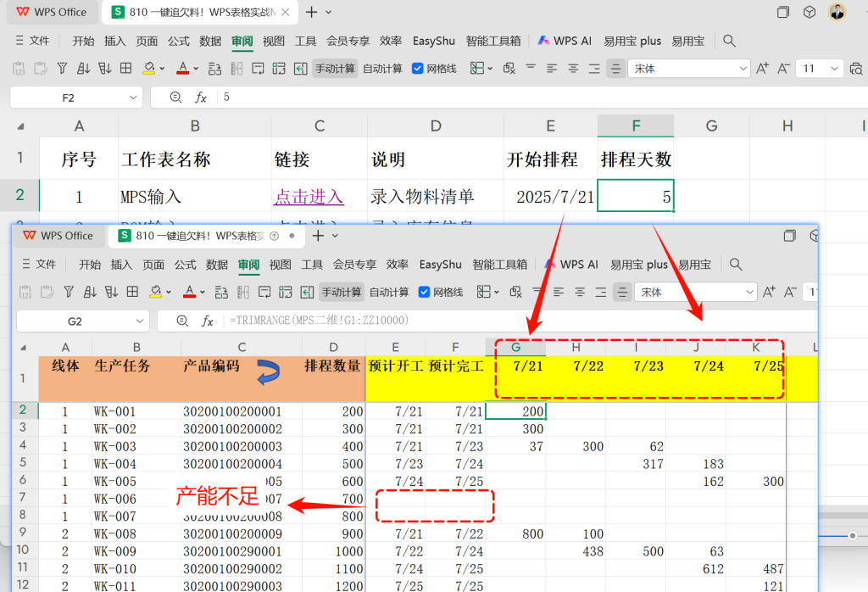Open the 宋体 font dropdown in front window
868x592 pixels.
749,292
